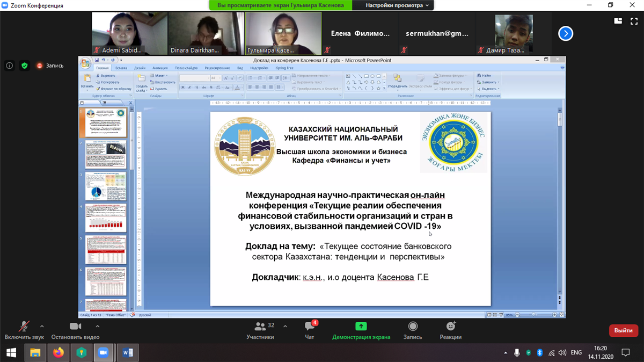The image size is (644, 362).
Task: Click the red Выйти button
Action: pos(623,330)
